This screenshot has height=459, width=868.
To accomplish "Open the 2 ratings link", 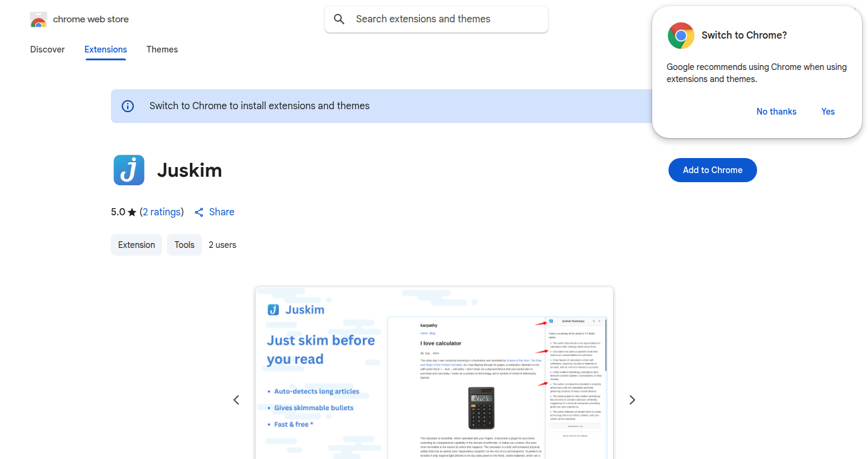I will point(162,212).
